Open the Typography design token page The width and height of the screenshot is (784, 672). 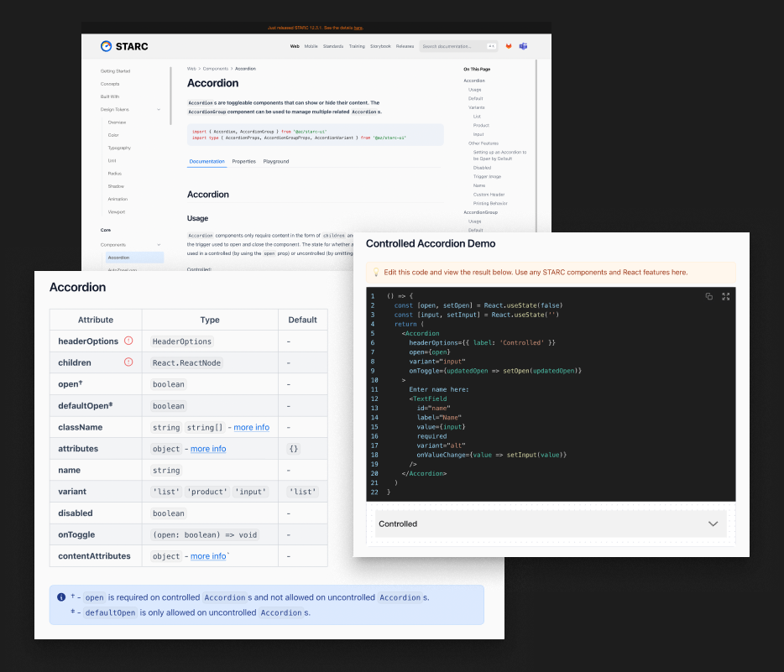(119, 148)
